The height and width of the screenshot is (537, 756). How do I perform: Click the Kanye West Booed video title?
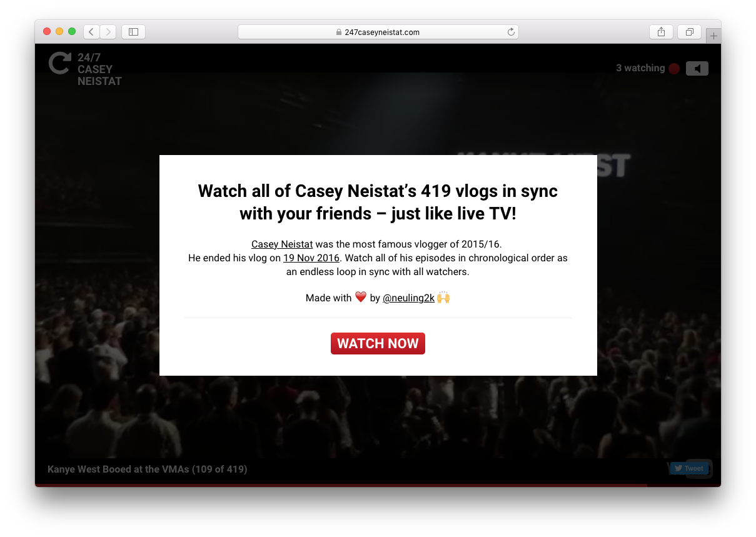point(148,469)
